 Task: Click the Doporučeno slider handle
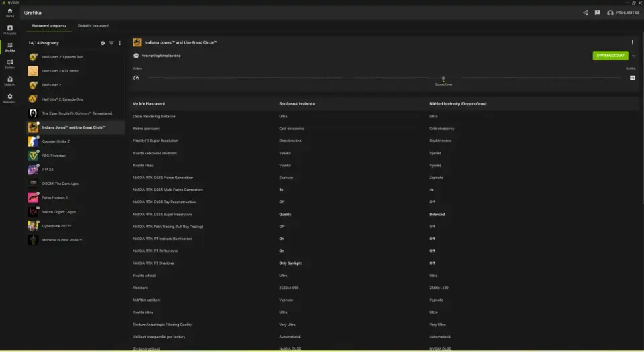pyautogui.click(x=443, y=78)
